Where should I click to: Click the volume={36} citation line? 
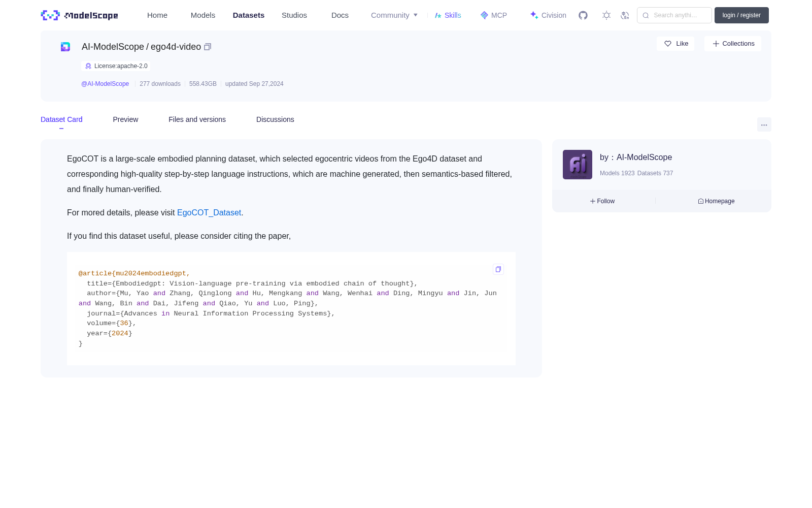111,323
